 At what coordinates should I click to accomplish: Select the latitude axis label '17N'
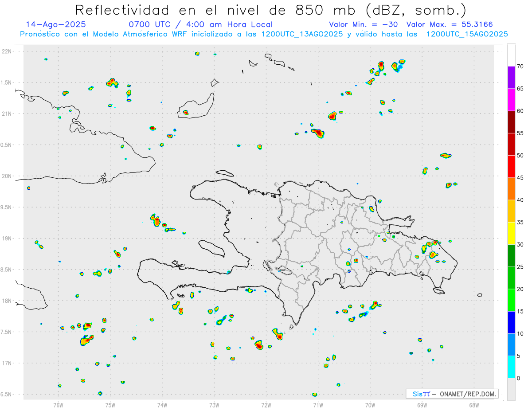pos(7,363)
